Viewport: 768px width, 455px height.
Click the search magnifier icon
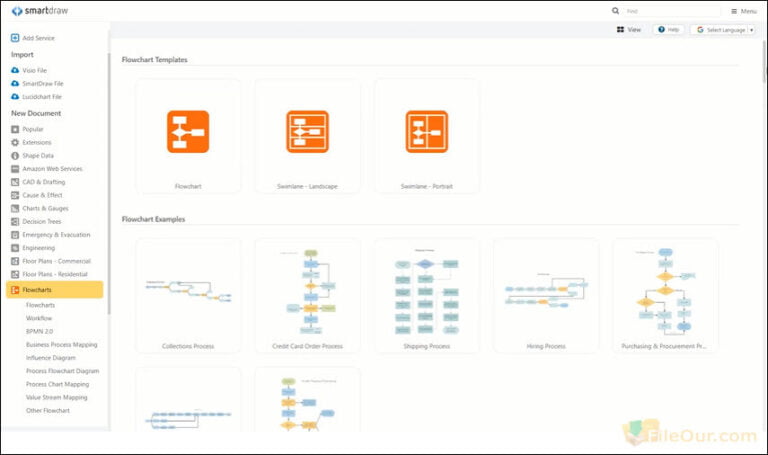click(616, 11)
